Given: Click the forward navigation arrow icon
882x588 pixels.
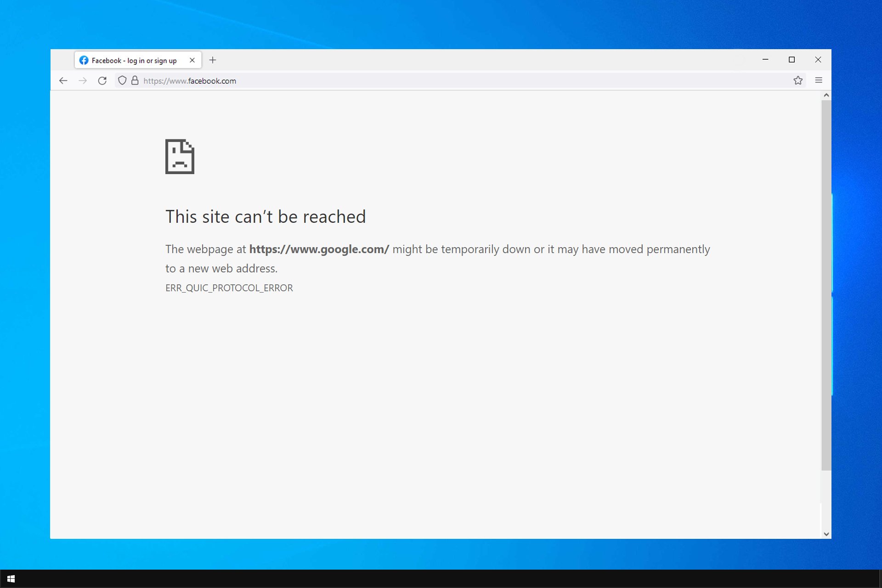Looking at the screenshot, I should pos(83,81).
